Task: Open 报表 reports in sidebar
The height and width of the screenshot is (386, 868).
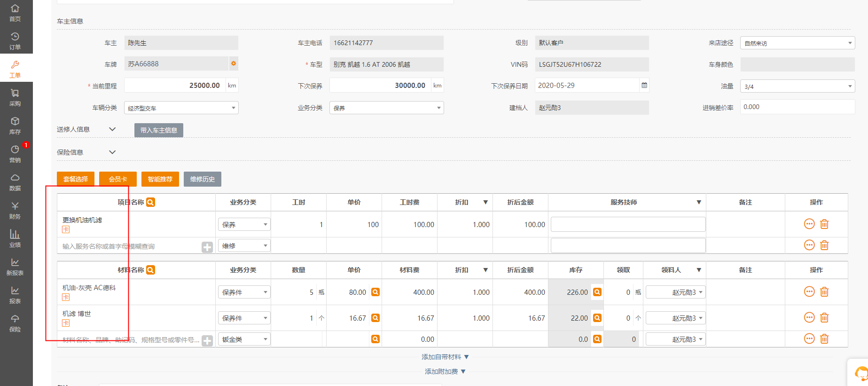Action: [15, 295]
